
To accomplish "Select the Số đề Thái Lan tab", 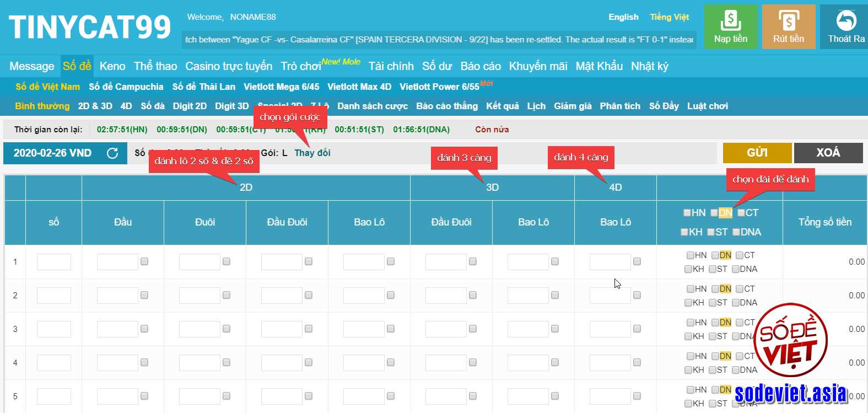I will (x=204, y=87).
